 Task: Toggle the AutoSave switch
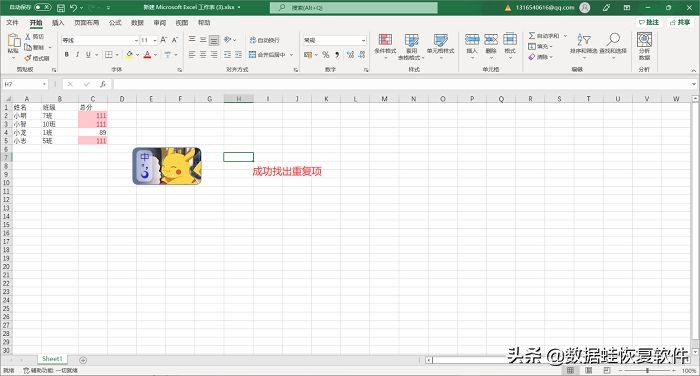42,8
